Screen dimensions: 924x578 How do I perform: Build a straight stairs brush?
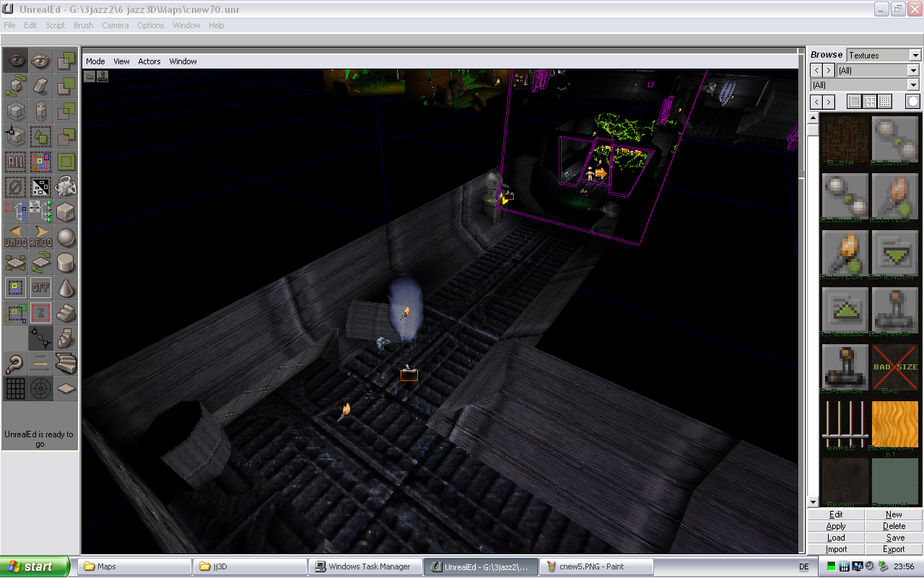[66, 313]
